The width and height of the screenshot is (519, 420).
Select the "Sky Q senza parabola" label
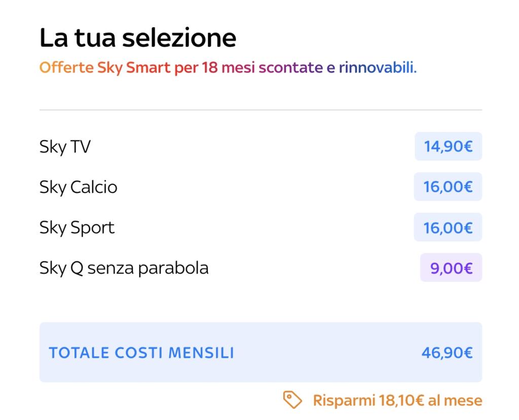tap(124, 268)
